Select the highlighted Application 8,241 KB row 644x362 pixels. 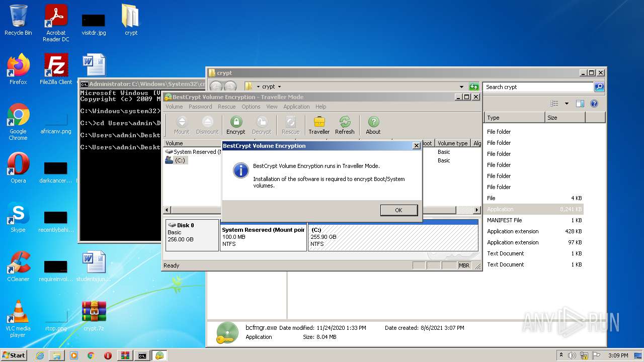[534, 209]
